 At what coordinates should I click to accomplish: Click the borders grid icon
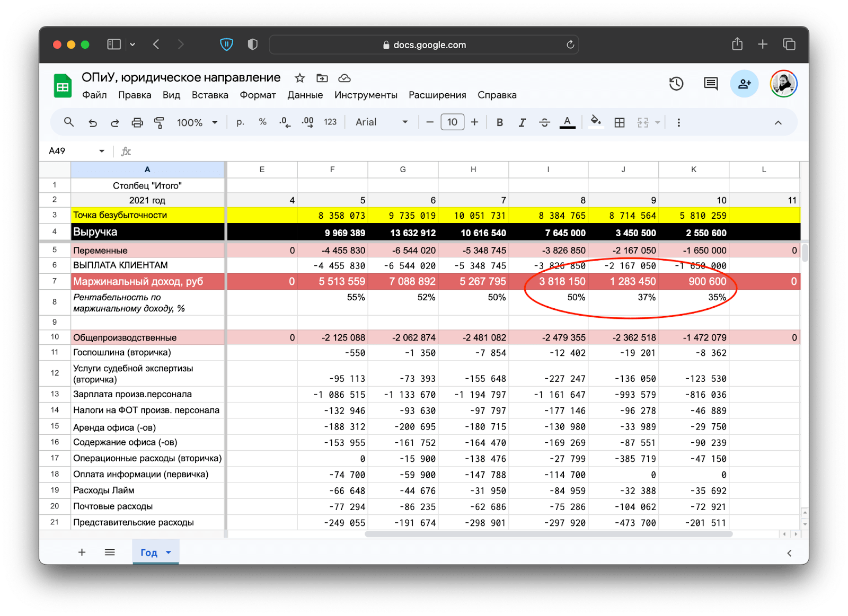point(619,123)
